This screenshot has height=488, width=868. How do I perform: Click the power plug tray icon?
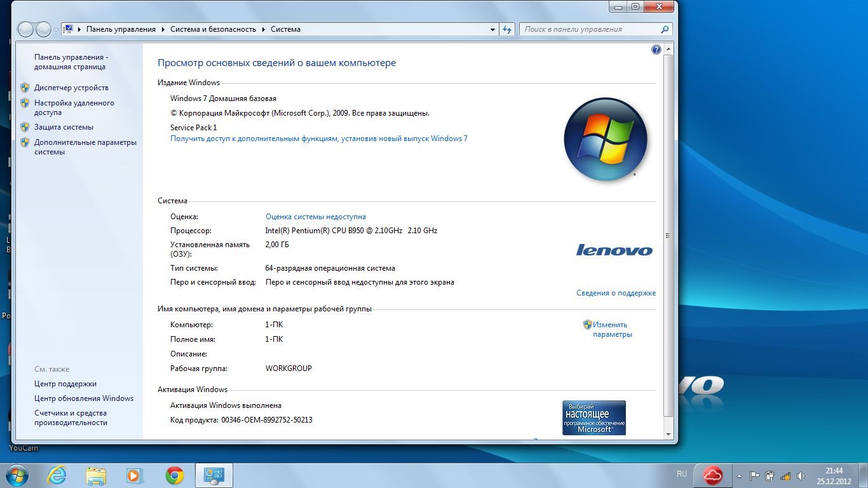coord(770,475)
